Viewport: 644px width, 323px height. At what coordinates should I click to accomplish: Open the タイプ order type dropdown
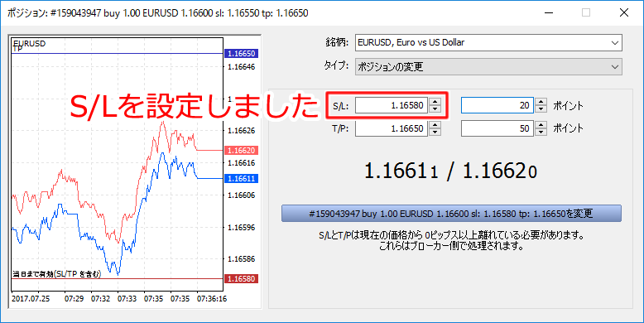488,66
